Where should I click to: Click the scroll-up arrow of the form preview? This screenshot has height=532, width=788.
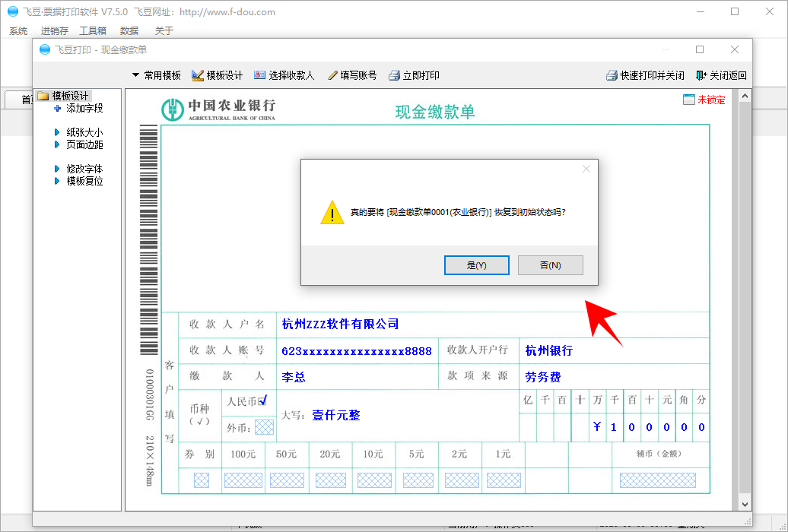pyautogui.click(x=745, y=96)
